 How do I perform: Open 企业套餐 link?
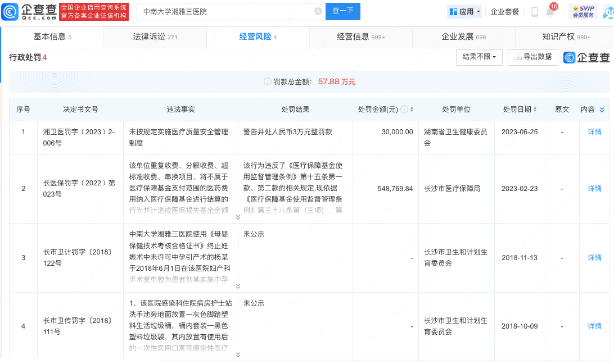(505, 12)
